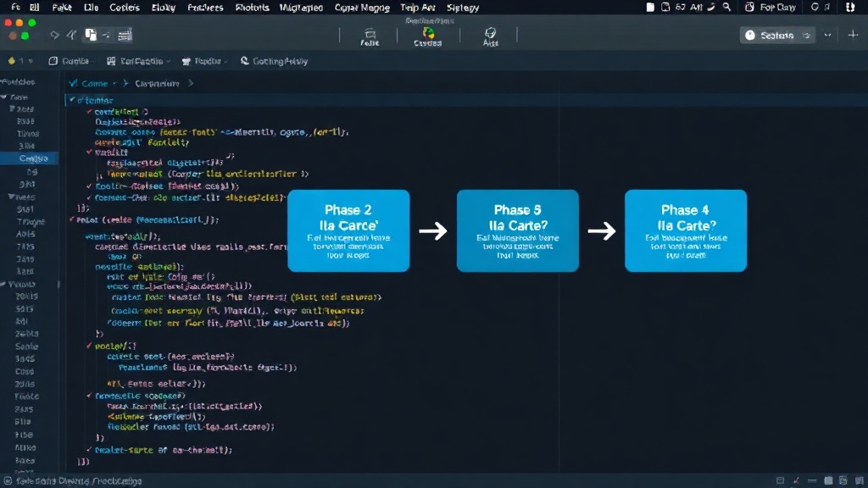868x488 pixels.
Task: Open the Cadels menu in menu bar
Action: (x=125, y=7)
